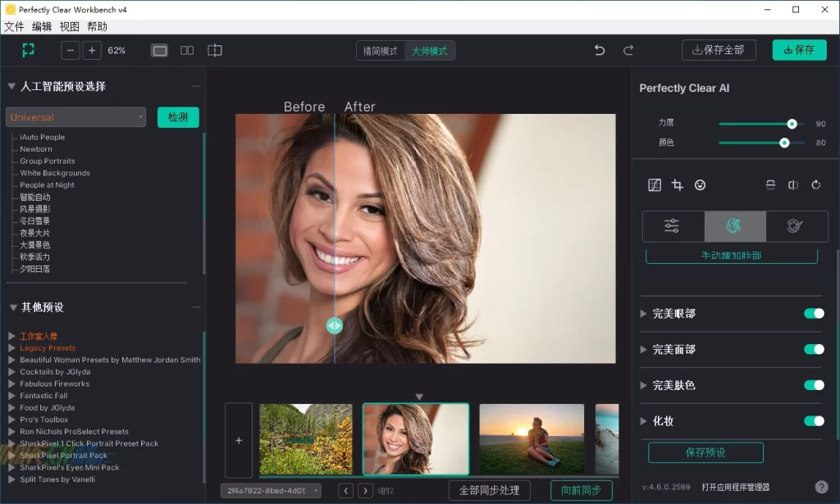Switch to 精简模式 tab
The image size is (840, 504).
coord(381,51)
